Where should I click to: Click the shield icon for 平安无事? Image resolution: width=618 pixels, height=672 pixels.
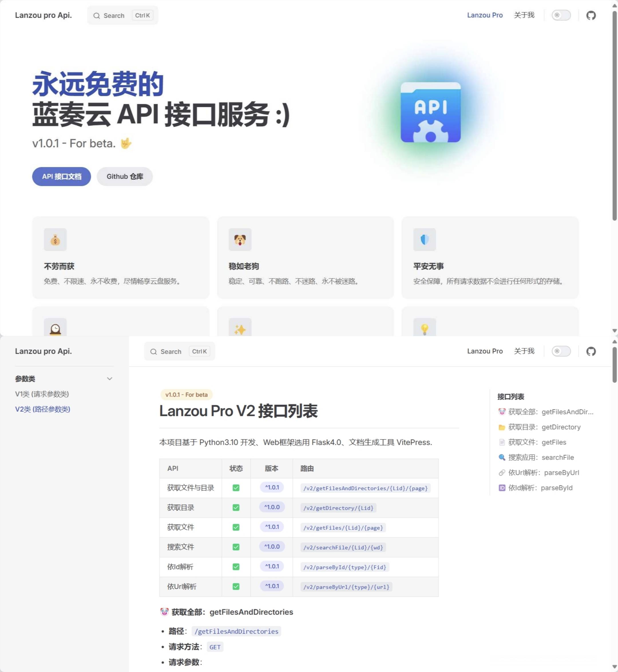click(x=424, y=240)
